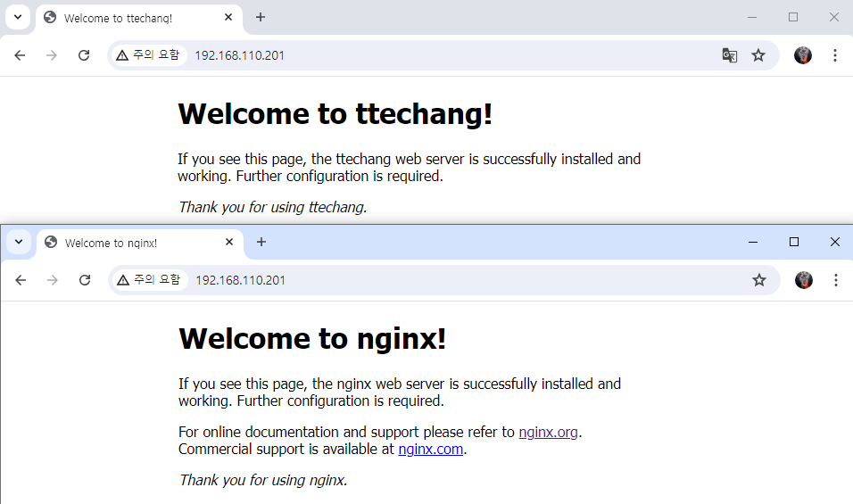853x504 pixels.
Task: Click the favicon globe on nginx tab
Action: [51, 243]
